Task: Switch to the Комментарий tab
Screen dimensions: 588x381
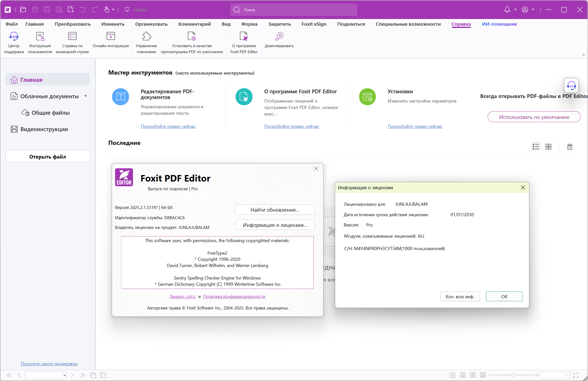Action: point(194,24)
